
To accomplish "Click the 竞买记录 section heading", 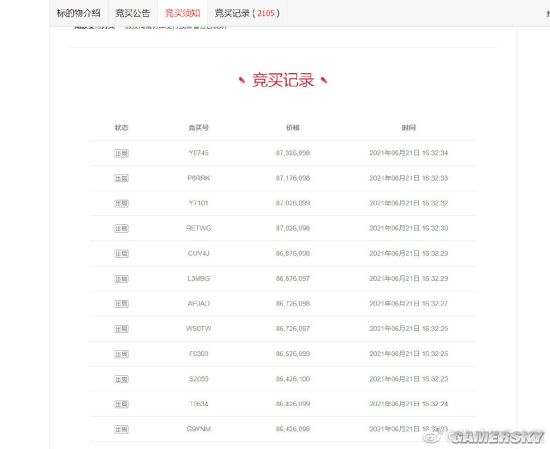I will (283, 80).
